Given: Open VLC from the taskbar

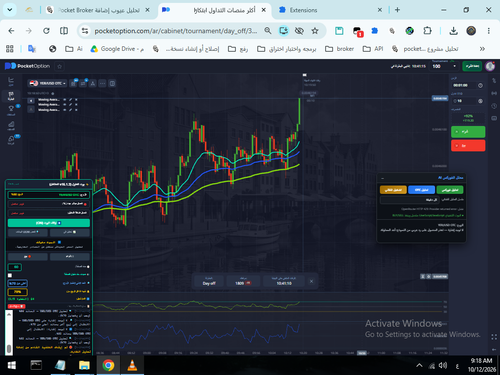Looking at the screenshot, I should (x=132, y=365).
